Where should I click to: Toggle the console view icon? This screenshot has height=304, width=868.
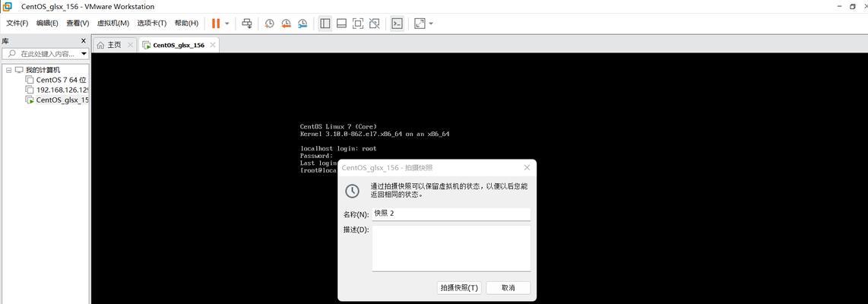(x=397, y=24)
